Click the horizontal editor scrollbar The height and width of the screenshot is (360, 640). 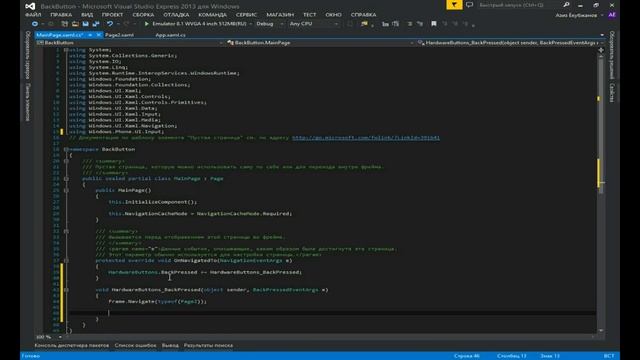329,337
